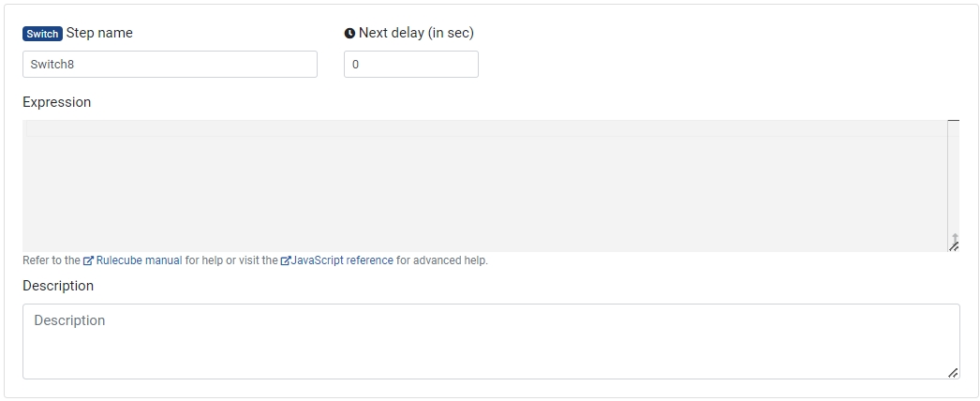Viewport: 980px width, 401px height.
Task: Click the "Refer to the" help text
Action: (x=51, y=260)
